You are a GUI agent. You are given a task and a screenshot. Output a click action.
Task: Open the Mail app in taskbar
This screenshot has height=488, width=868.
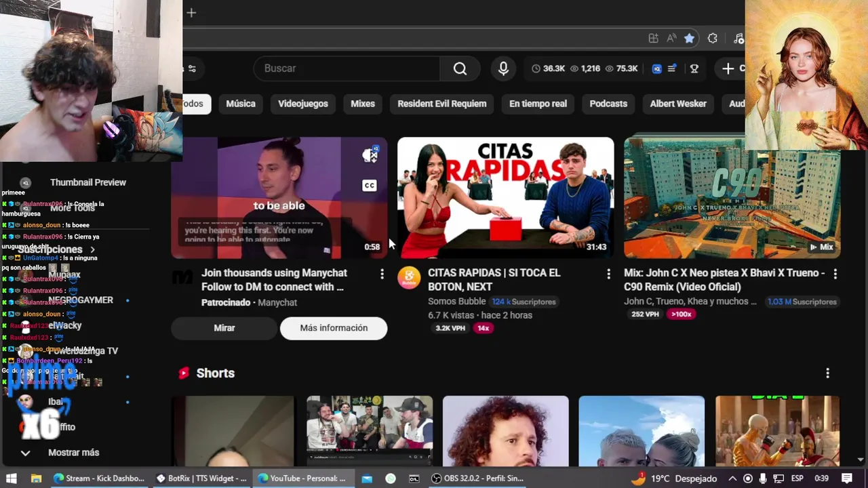tap(367, 479)
